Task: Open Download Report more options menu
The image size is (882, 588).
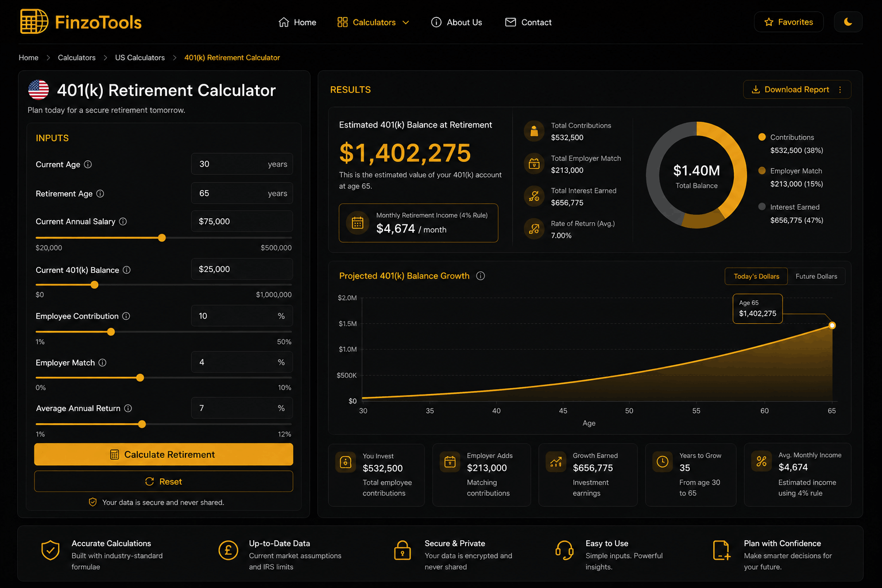Action: coord(840,90)
